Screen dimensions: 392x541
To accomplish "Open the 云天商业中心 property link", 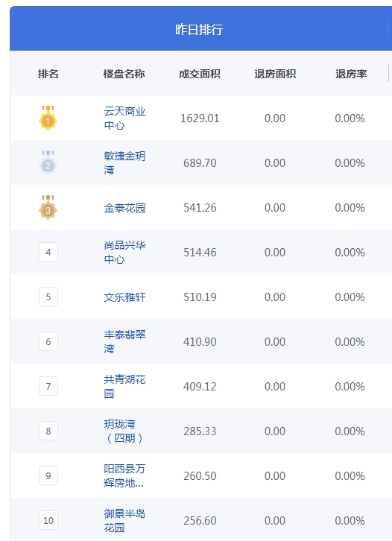I will [x=124, y=118].
